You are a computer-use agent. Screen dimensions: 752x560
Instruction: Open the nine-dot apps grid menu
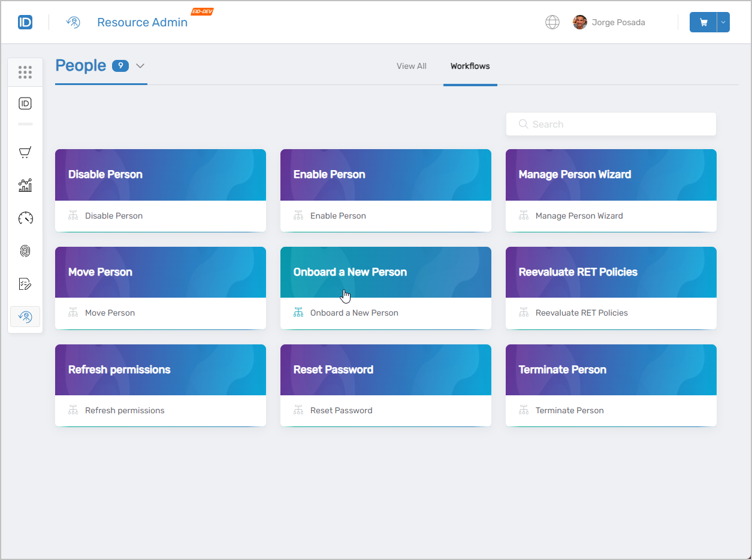[x=25, y=72]
